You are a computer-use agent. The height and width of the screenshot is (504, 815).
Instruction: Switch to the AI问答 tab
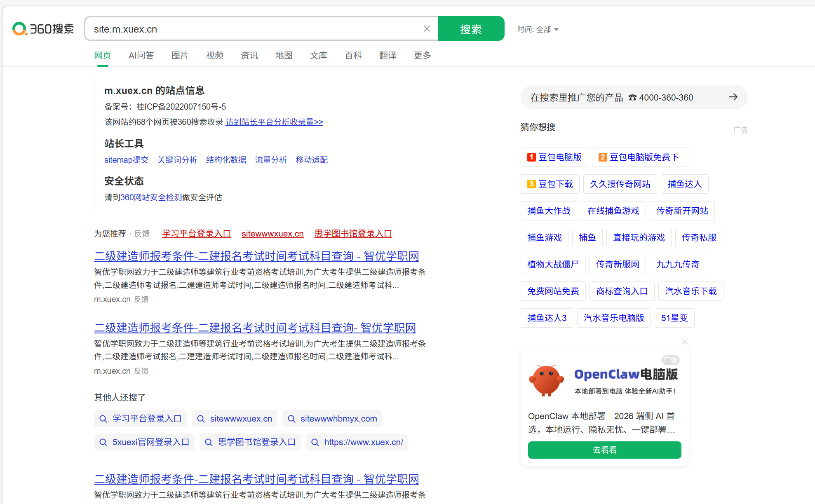(141, 55)
